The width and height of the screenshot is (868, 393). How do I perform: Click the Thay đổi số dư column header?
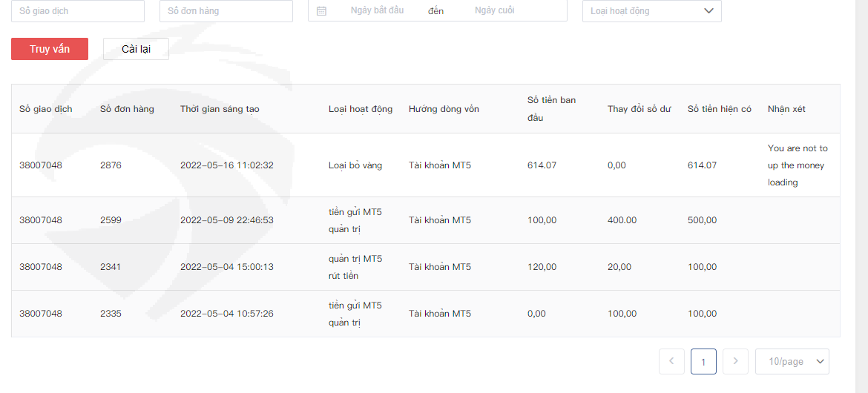[639, 109]
